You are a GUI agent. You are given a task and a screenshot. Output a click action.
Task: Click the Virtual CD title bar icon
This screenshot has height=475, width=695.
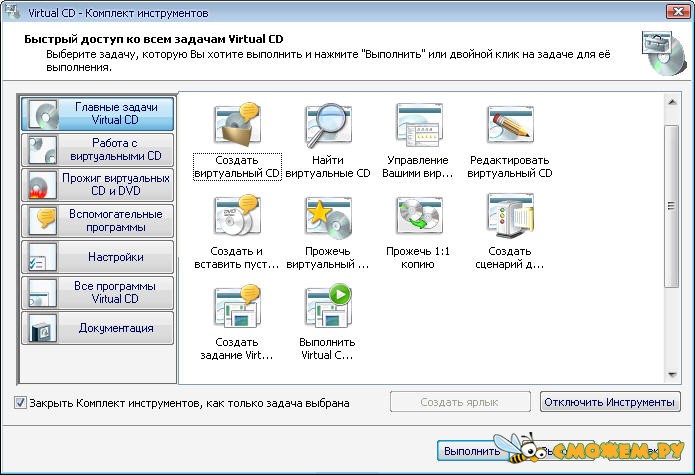[12, 12]
